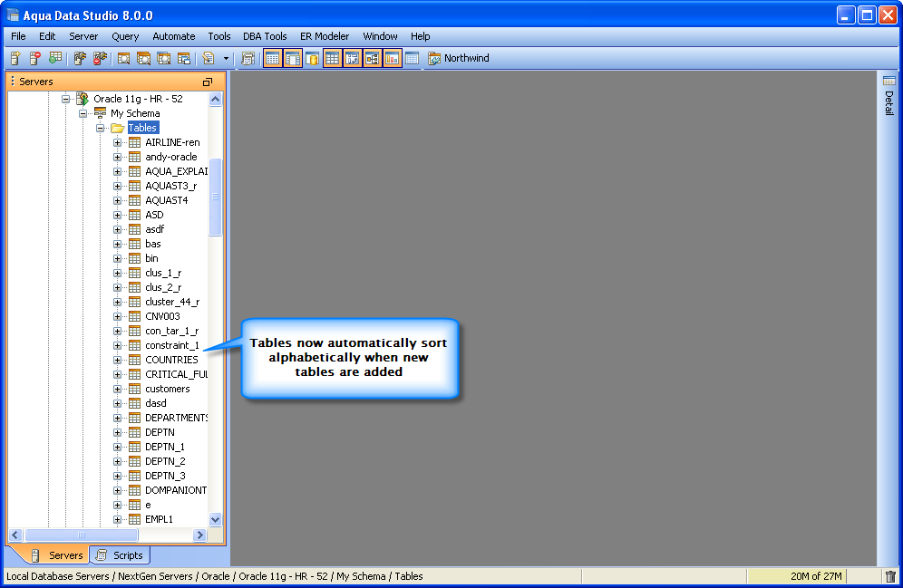Viewport: 903px width, 588px height.
Task: Toggle the highlighted plain grid toolbar button
Action: [x=333, y=58]
